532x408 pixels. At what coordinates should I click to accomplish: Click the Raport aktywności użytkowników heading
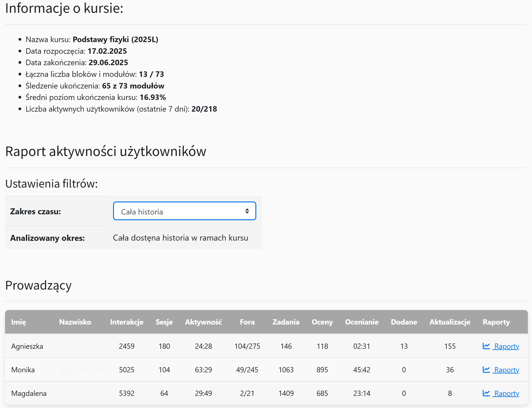(x=106, y=151)
